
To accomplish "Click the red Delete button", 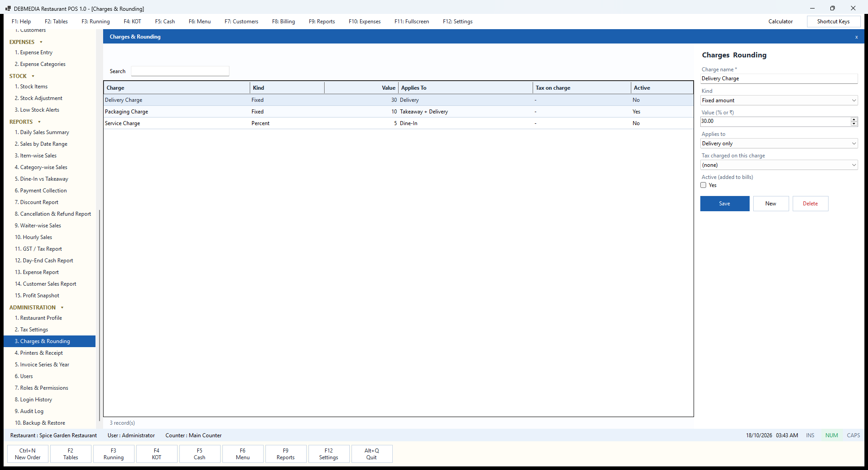I will (x=810, y=204).
